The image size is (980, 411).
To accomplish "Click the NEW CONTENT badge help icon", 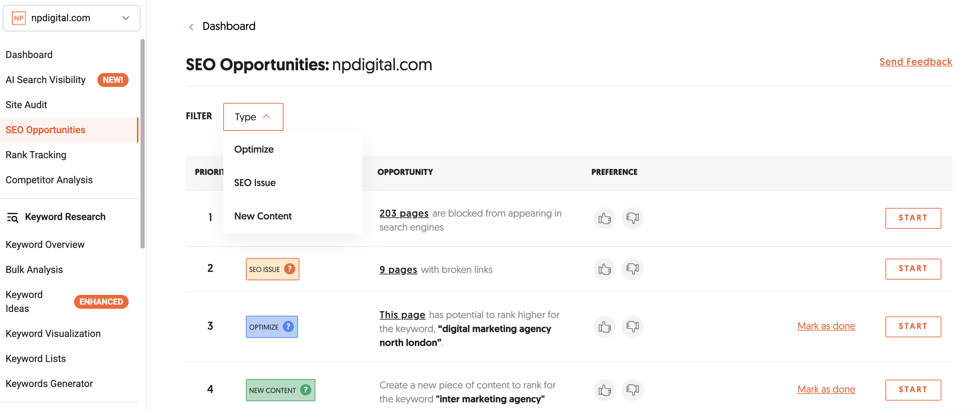I will 305,390.
